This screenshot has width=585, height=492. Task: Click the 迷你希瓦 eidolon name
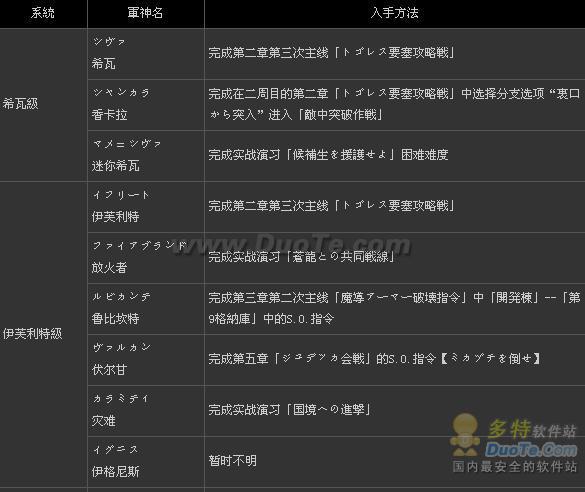[x=116, y=166]
